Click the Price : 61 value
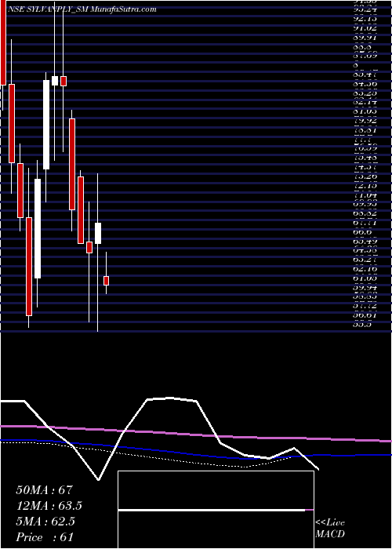 click(45, 537)
